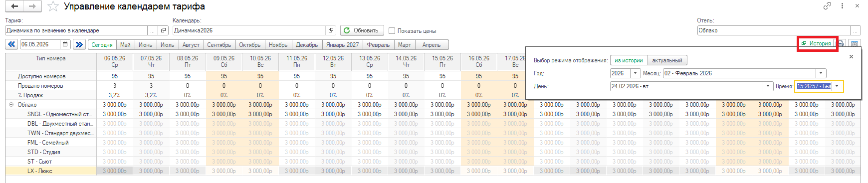Click the Обновить refresh button
868x183 pixels.
pyautogui.click(x=362, y=30)
